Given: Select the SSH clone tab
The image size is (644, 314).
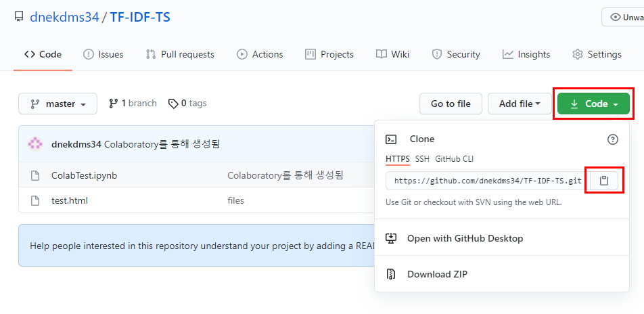Looking at the screenshot, I should pyautogui.click(x=422, y=158).
